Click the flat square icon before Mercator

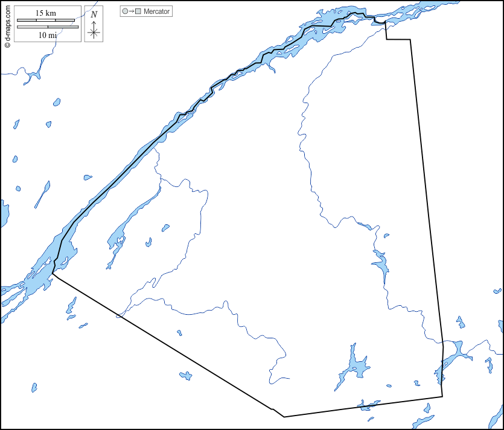point(138,11)
